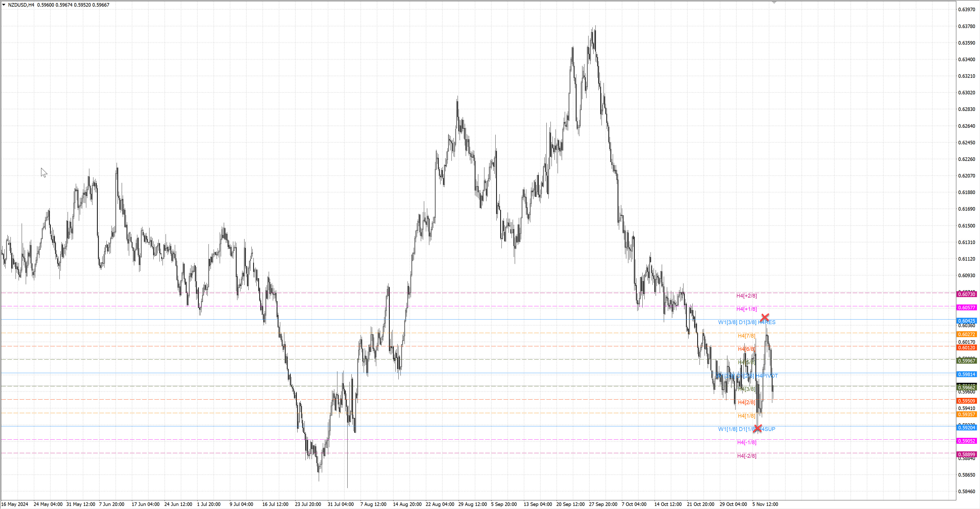Click the 0.60730 magenta price tag

click(966, 294)
